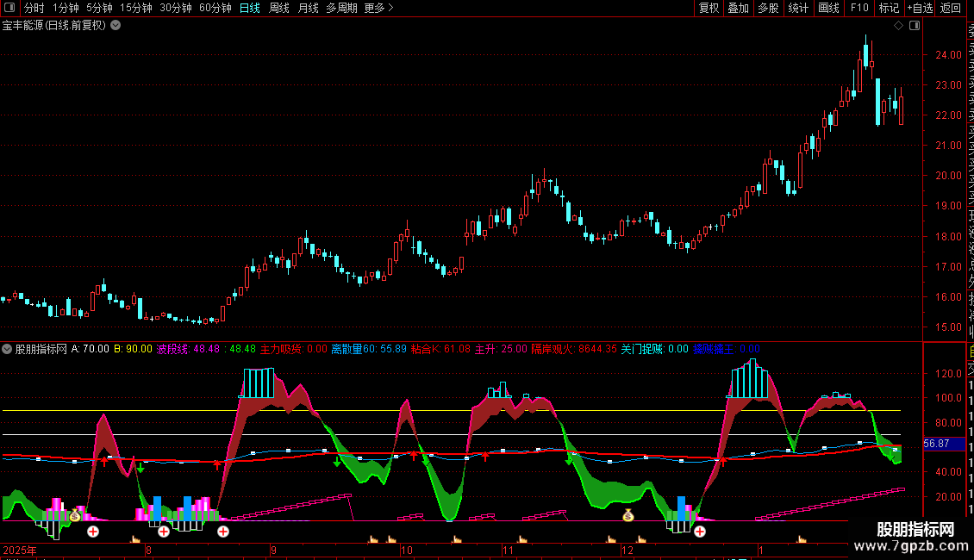Toggle the side panel icon beside the diamond
Viewport: 974px width, 560px height.
915,26
